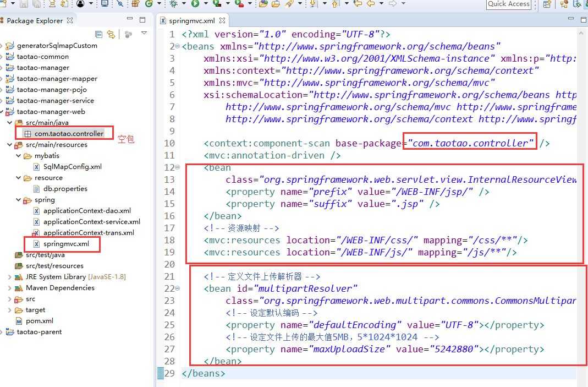Screen dimensions: 588x387
Task: Click the Quick Access search field
Action: (509, 4)
